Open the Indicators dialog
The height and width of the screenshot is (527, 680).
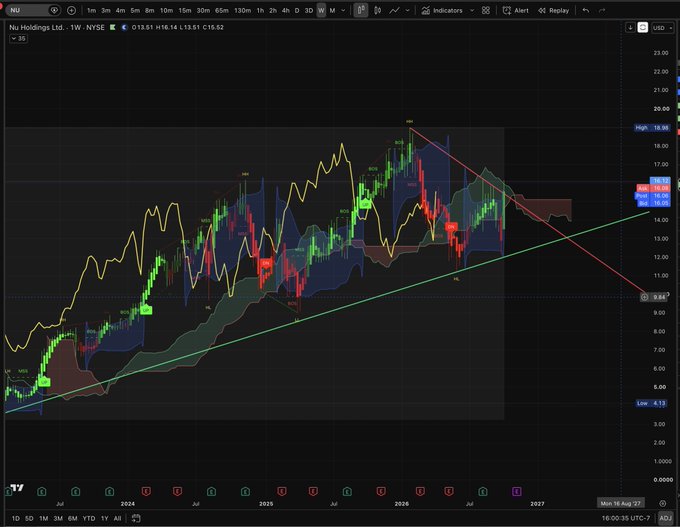coord(442,10)
